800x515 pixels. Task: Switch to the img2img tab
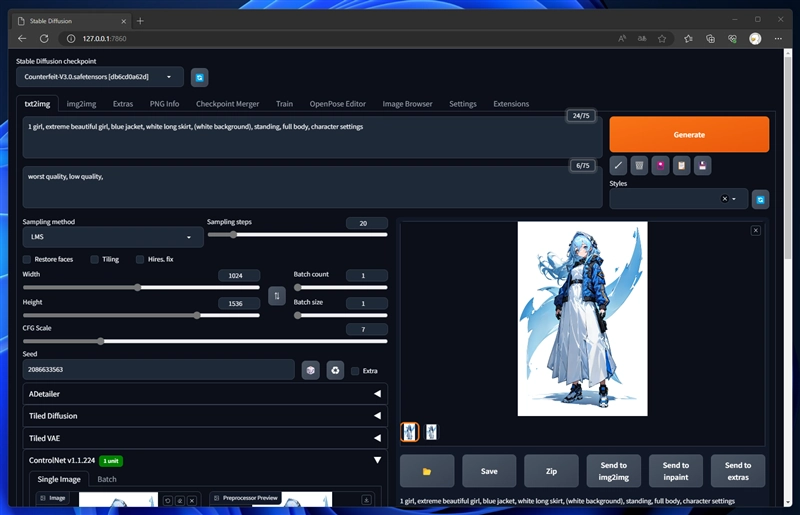(x=81, y=104)
